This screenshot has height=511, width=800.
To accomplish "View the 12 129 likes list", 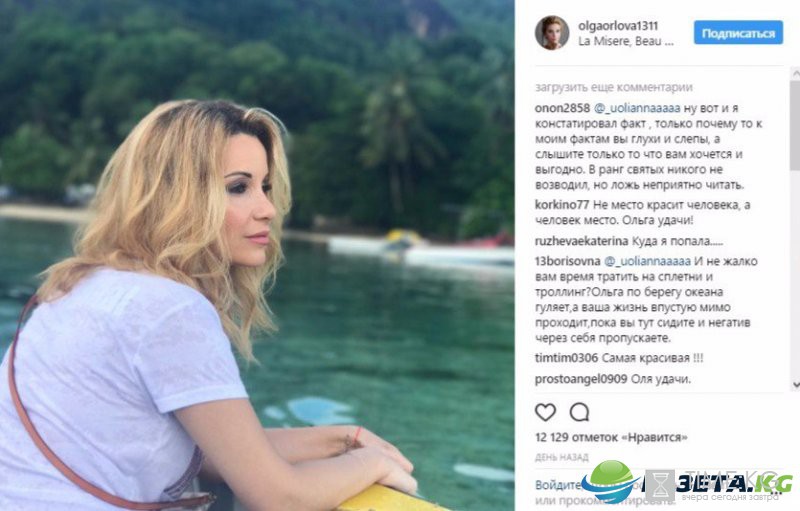I will pos(611,437).
